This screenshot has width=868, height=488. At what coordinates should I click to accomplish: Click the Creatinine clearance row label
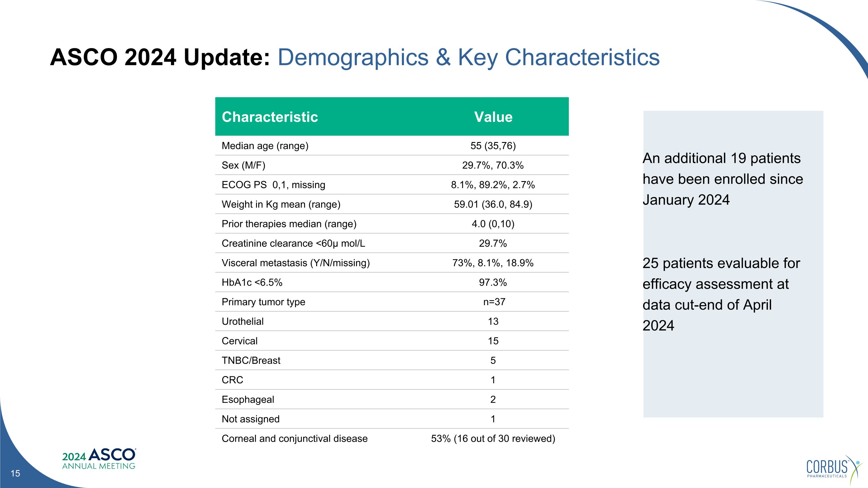click(293, 244)
